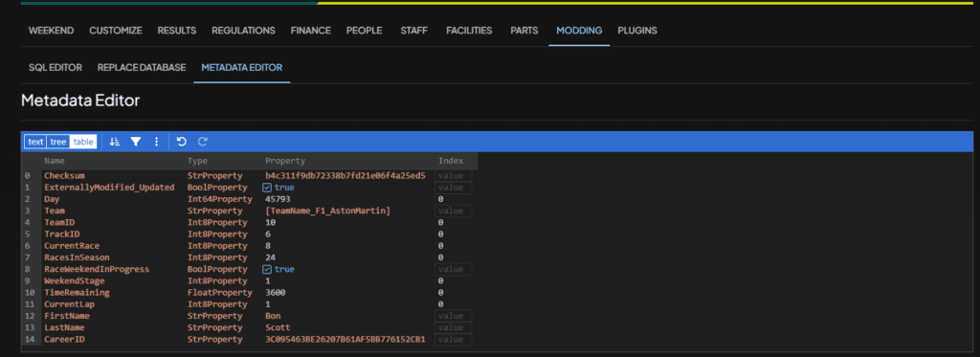
Task: Open the CUSTOMIZE tab
Action: [116, 30]
